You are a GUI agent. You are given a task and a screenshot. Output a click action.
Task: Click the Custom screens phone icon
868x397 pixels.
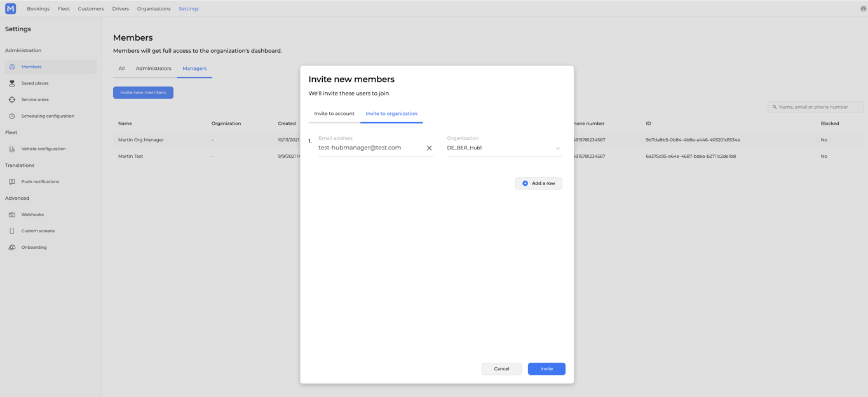pyautogui.click(x=12, y=231)
